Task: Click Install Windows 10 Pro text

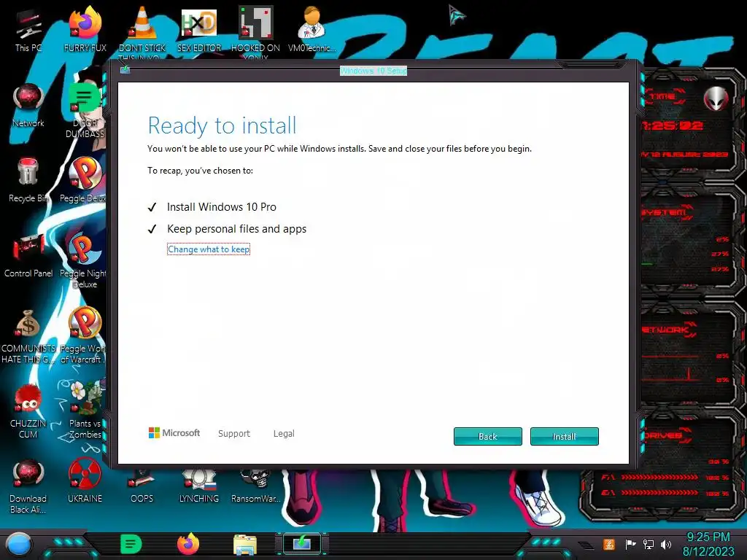Action: point(222,206)
